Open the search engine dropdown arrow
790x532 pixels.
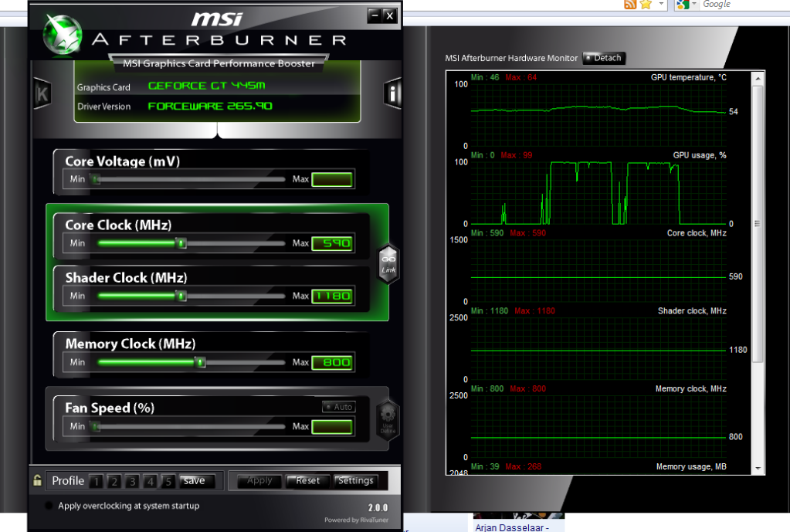pyautogui.click(x=693, y=4)
